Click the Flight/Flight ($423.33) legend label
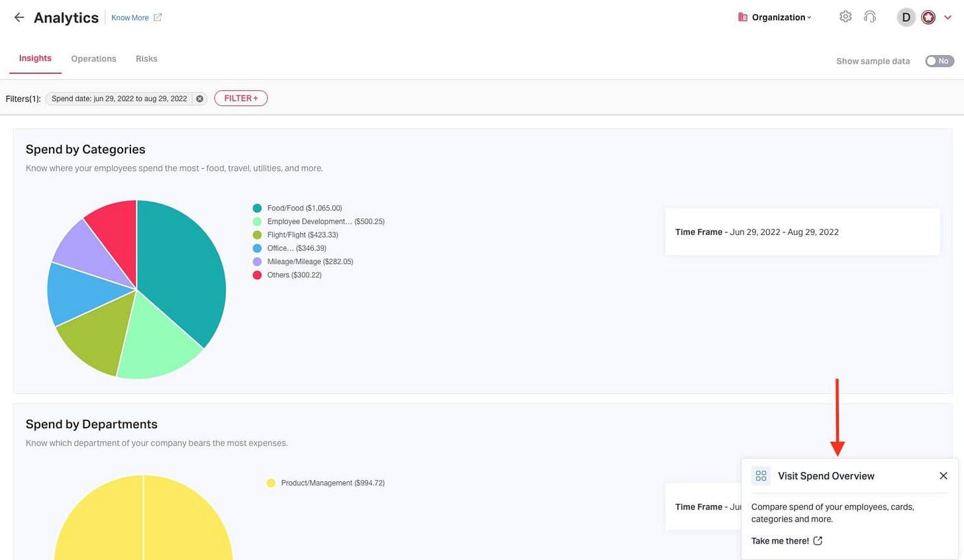This screenshot has height=560, width=964. pyautogui.click(x=303, y=235)
